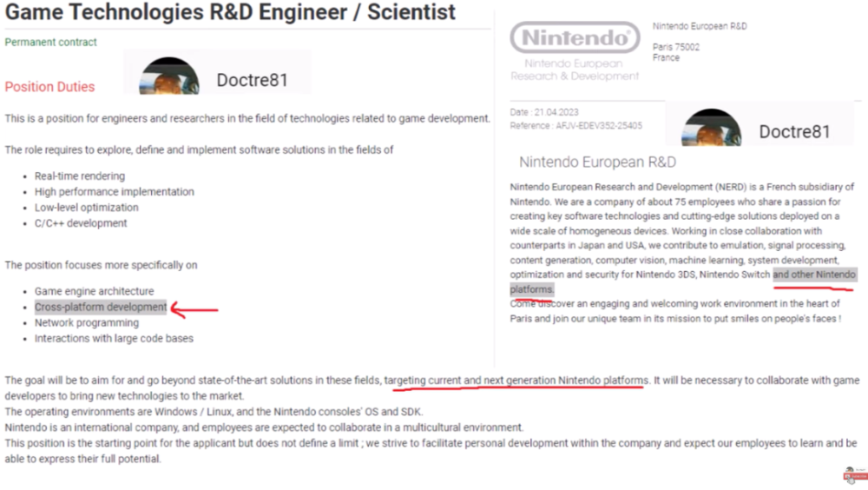Click the Doctre81 avatar beside Position Duties

tap(169, 76)
